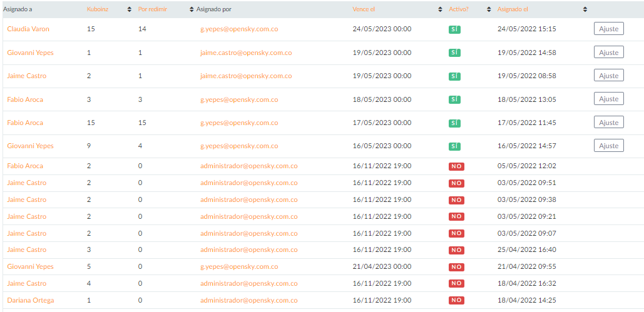Open Giovanni Yepes link assigned 19/05/2022 14:58
Image resolution: width=644 pixels, height=312 pixels.
(x=31, y=53)
